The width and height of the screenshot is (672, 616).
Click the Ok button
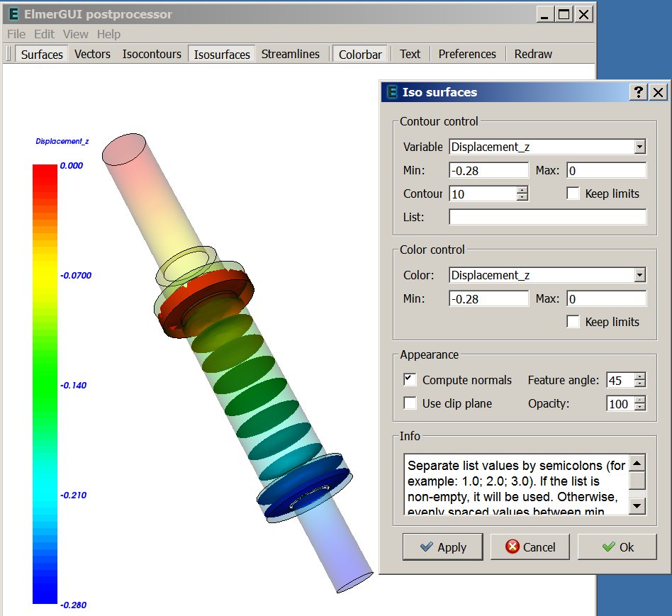[x=617, y=547]
